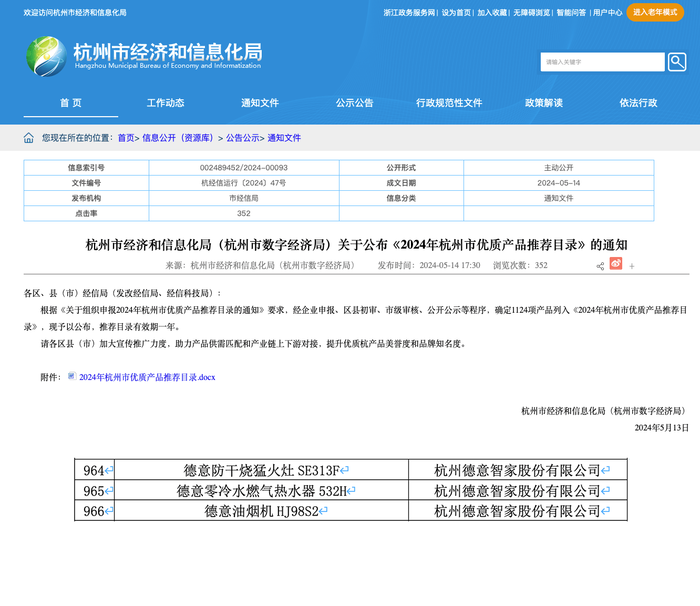Viewport: 700px width, 606px height.
Task: Open 行政规范性文件 navigation tab
Action: [x=449, y=103]
